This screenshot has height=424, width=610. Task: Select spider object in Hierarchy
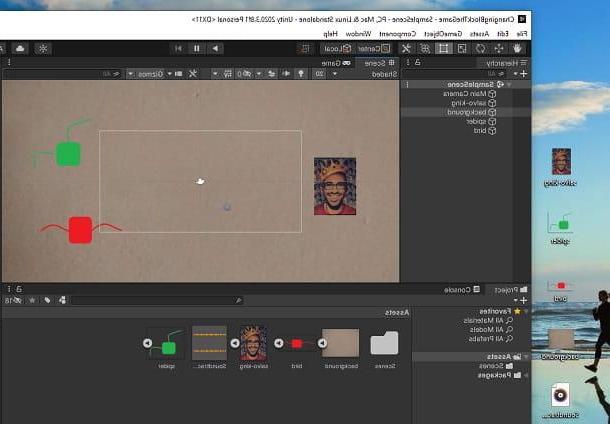pos(481,122)
